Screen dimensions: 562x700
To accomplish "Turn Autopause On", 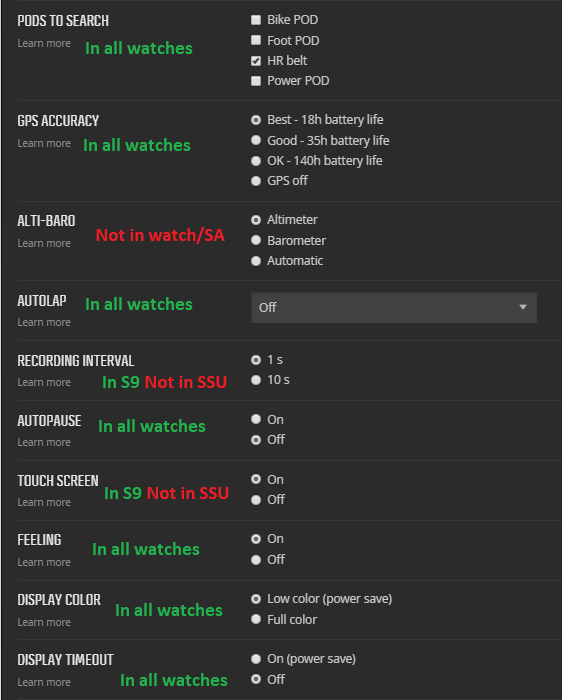I will [256, 419].
